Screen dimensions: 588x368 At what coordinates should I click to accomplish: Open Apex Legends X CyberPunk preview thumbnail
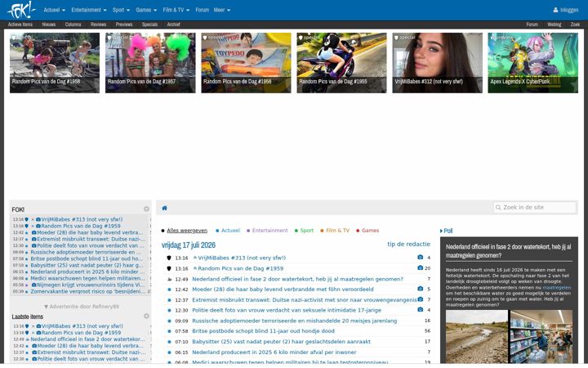point(532,63)
